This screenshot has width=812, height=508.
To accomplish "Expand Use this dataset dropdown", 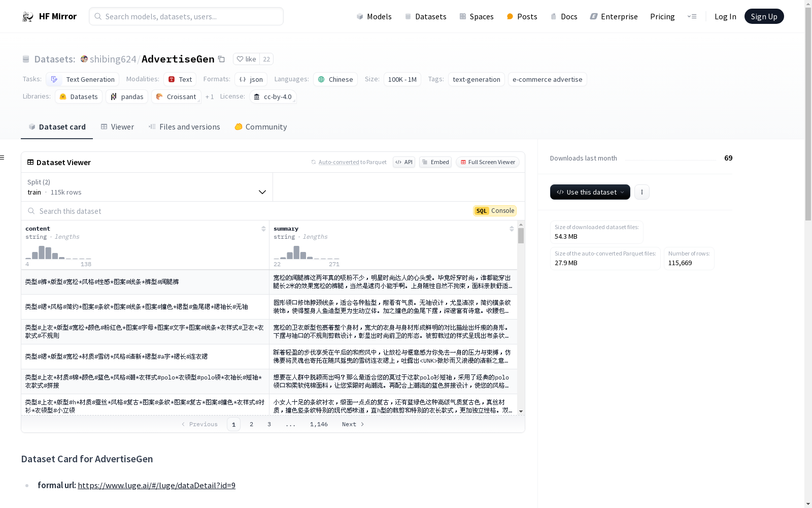I will tap(590, 192).
